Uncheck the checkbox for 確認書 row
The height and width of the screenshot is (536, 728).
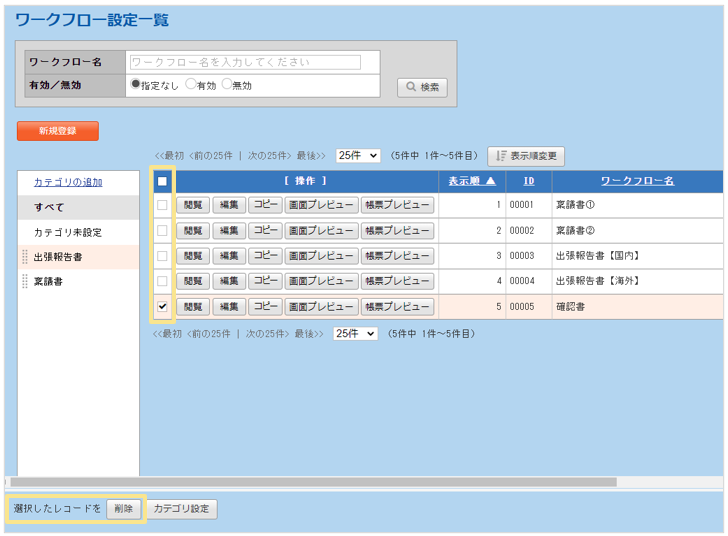(162, 307)
